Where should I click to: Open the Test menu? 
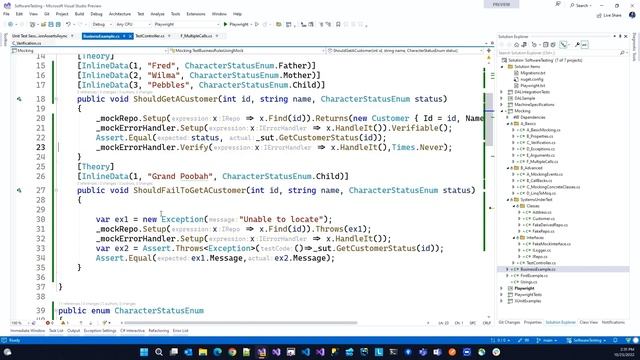(x=140, y=14)
